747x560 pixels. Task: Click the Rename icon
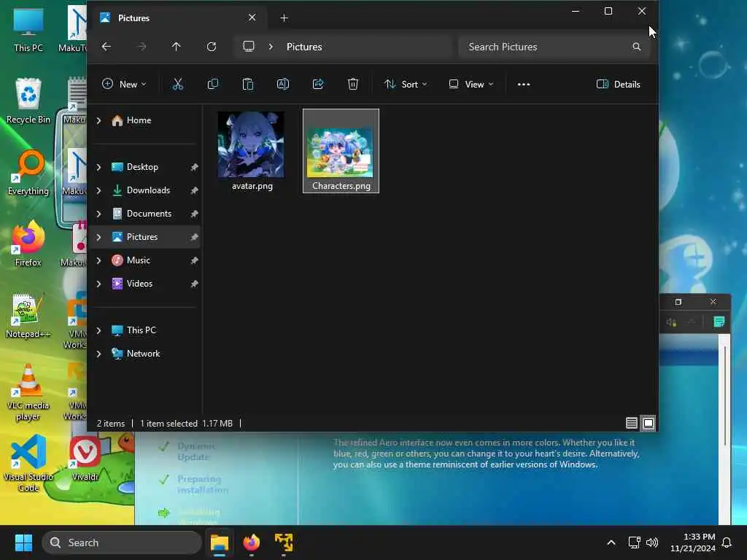tap(283, 85)
